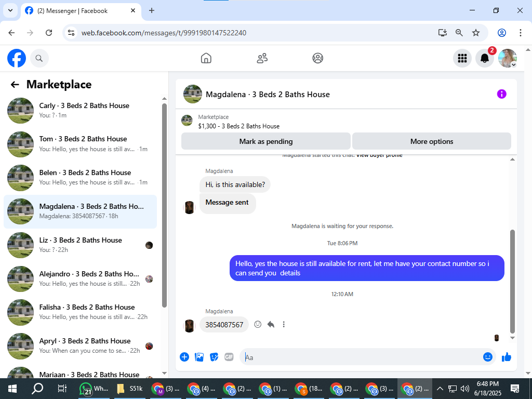This screenshot has width=532, height=399.
Task: Open S51k folder on taskbar
Action: click(129, 389)
